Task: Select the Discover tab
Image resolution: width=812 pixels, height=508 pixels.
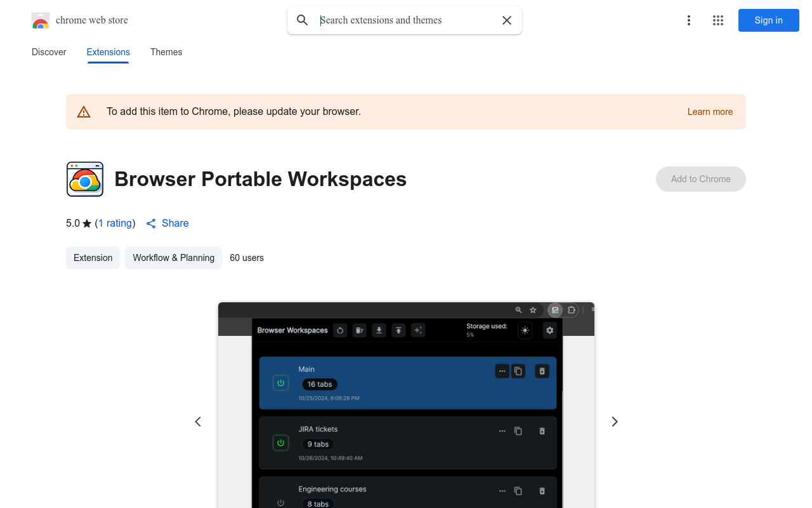Action: coord(49,52)
